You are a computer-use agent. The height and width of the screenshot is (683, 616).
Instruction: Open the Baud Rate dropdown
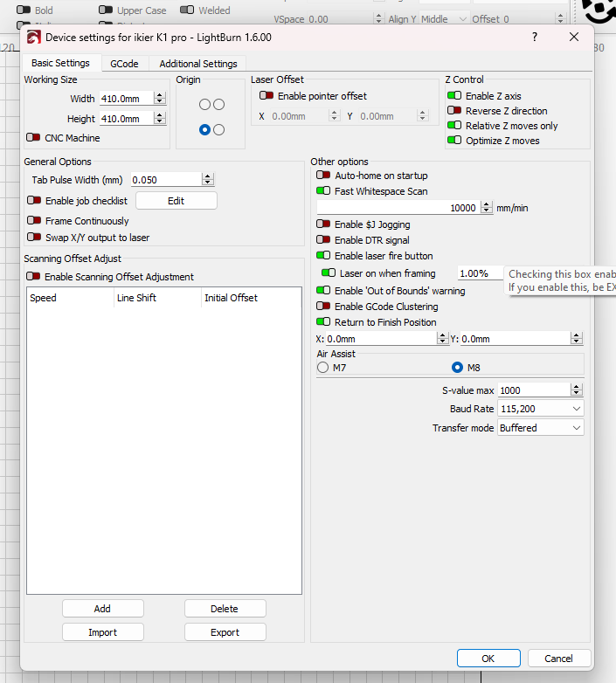pyautogui.click(x=540, y=409)
